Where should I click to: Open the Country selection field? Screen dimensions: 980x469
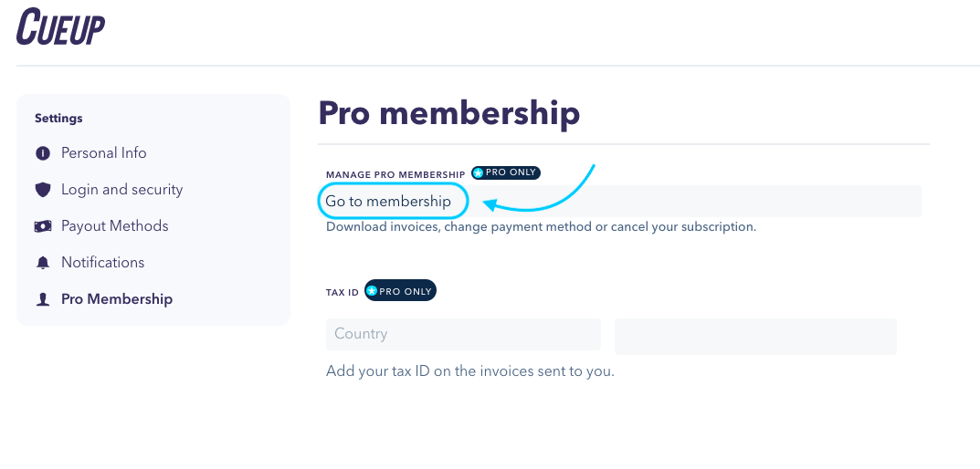pyautogui.click(x=463, y=334)
